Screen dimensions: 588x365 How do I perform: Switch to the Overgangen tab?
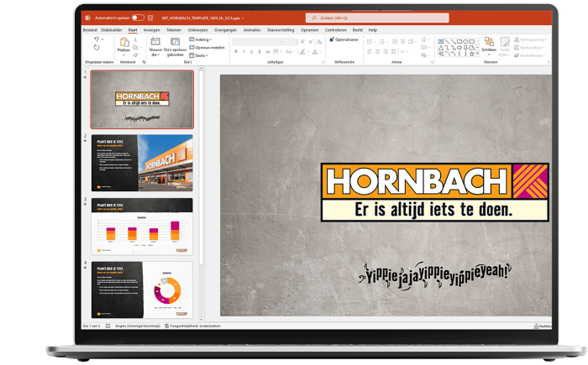225,30
